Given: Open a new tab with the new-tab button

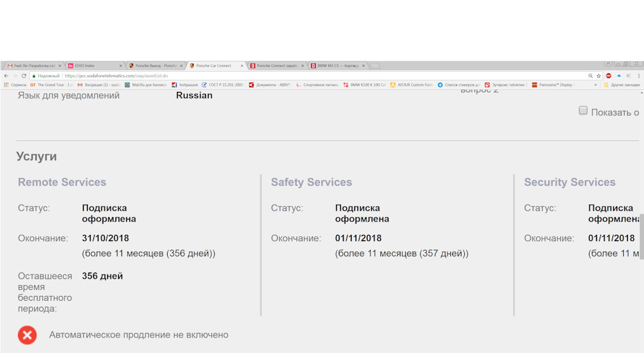Looking at the screenshot, I should pyautogui.click(x=375, y=66).
